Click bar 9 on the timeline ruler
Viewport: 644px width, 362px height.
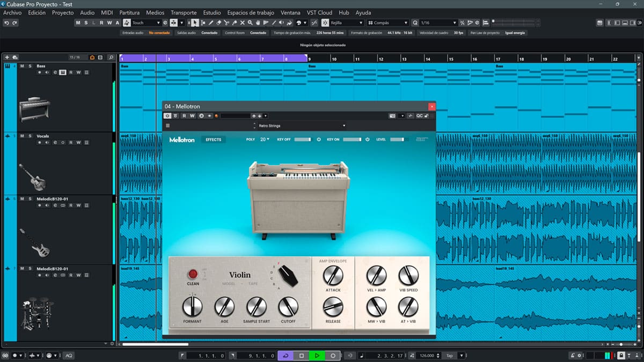(x=310, y=58)
